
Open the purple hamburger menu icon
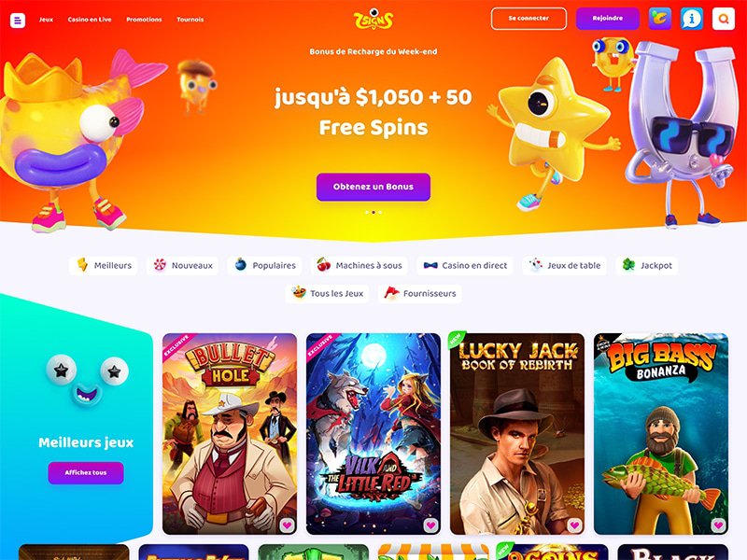(18, 21)
